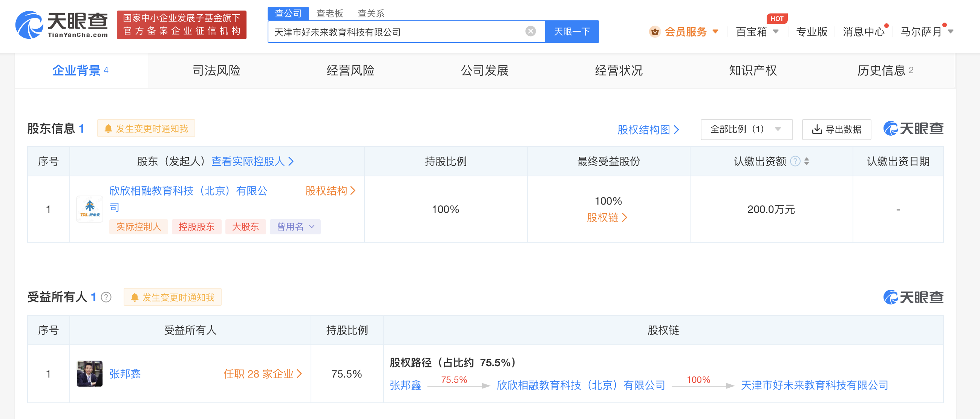Click the TianYanCha logo
This screenshot has width=980, height=419.
pos(62,25)
